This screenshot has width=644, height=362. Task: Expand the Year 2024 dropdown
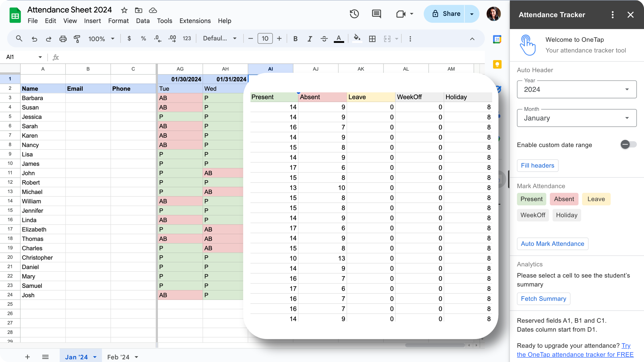[x=577, y=89]
